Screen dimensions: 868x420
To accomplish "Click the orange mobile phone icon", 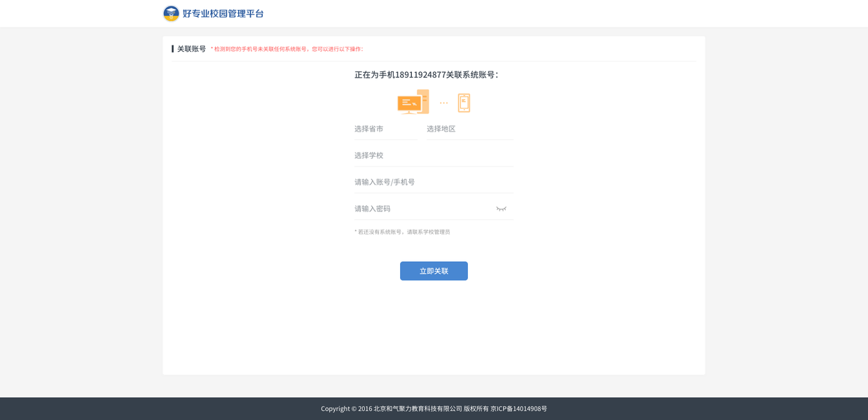I will [464, 103].
